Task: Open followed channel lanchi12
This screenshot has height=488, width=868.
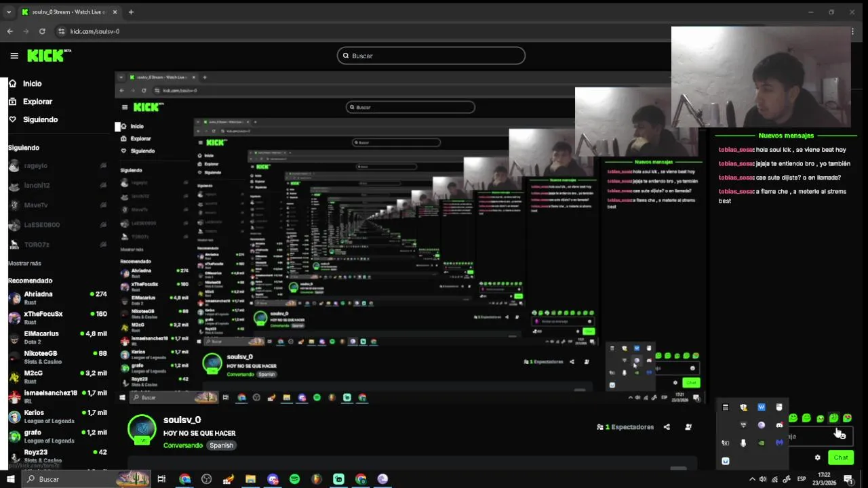Action: tap(58, 185)
